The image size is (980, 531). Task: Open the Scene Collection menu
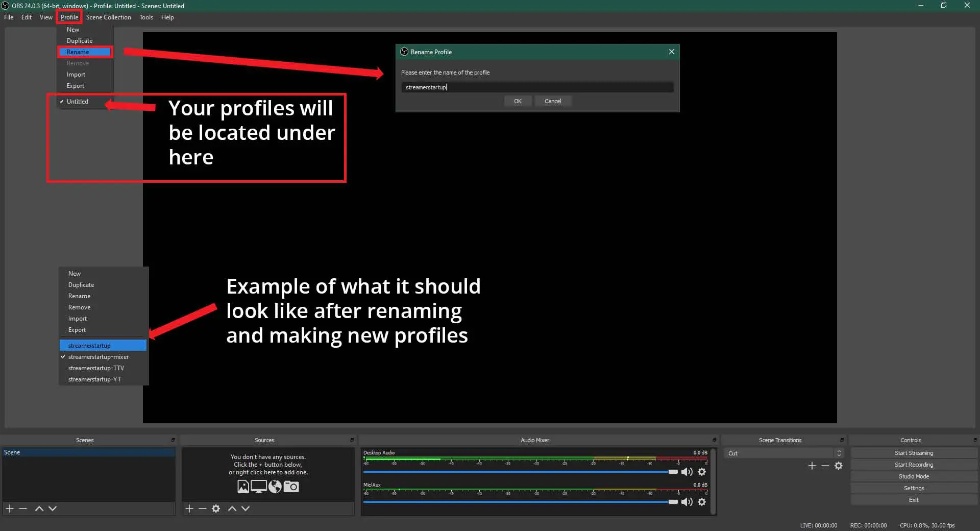point(109,17)
